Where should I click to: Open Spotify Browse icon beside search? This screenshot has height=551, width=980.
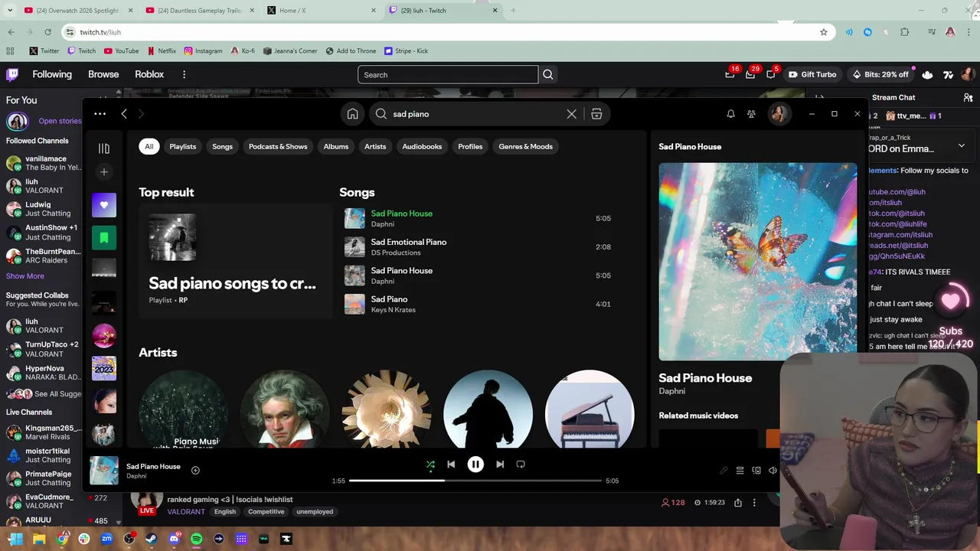[x=596, y=114]
